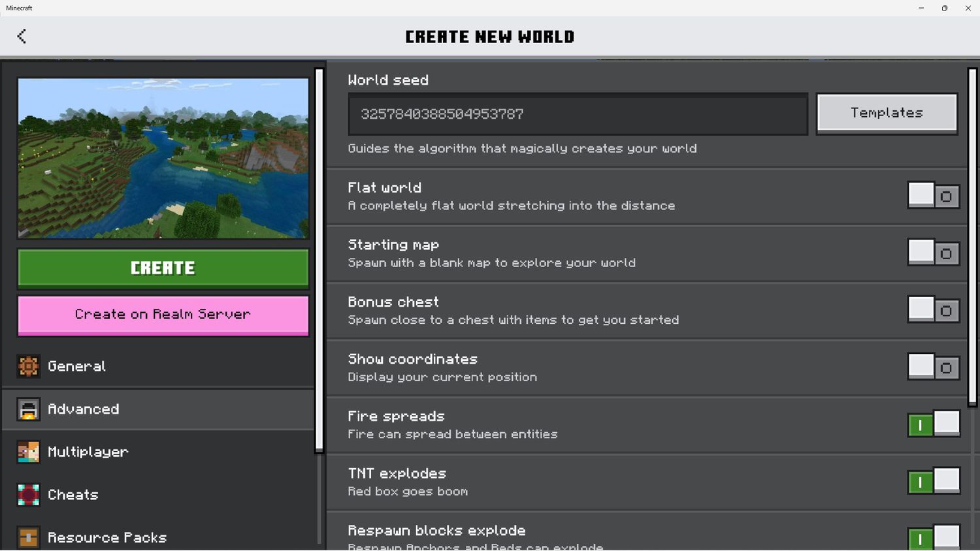The width and height of the screenshot is (980, 551).
Task: Open seed Templates picker
Action: (887, 114)
